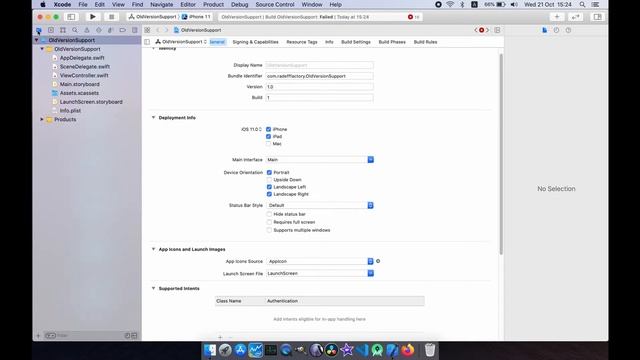Viewport: 640px width, 360px height.
Task: Enable Supports multiple windows
Action: [269, 230]
